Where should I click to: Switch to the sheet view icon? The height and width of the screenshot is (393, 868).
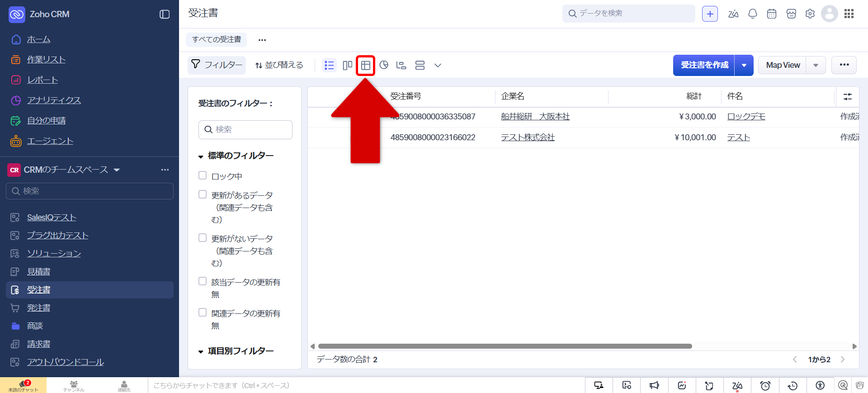(x=366, y=66)
